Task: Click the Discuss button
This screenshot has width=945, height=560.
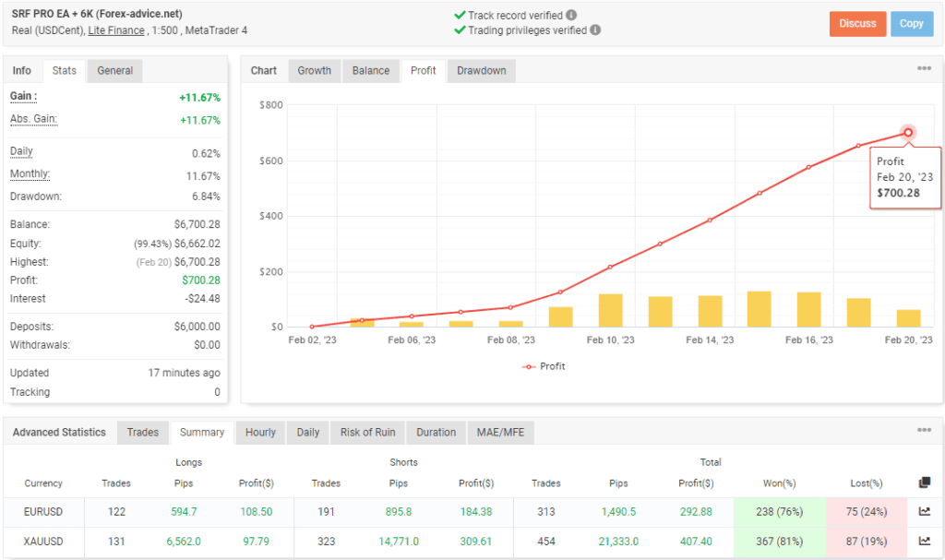Action: coord(857,24)
